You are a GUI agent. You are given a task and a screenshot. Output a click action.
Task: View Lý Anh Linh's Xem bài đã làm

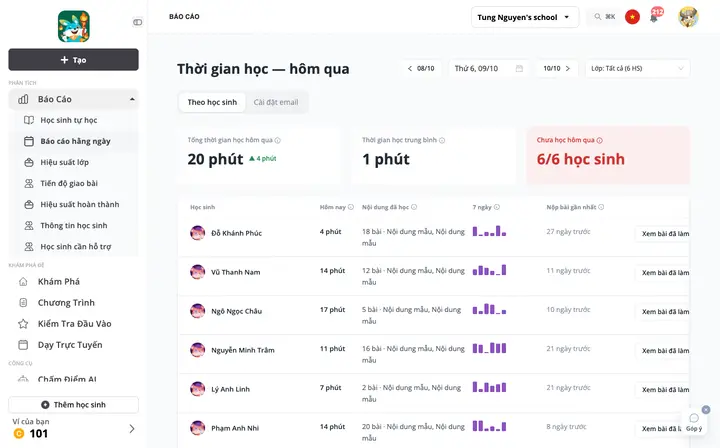pos(663,390)
